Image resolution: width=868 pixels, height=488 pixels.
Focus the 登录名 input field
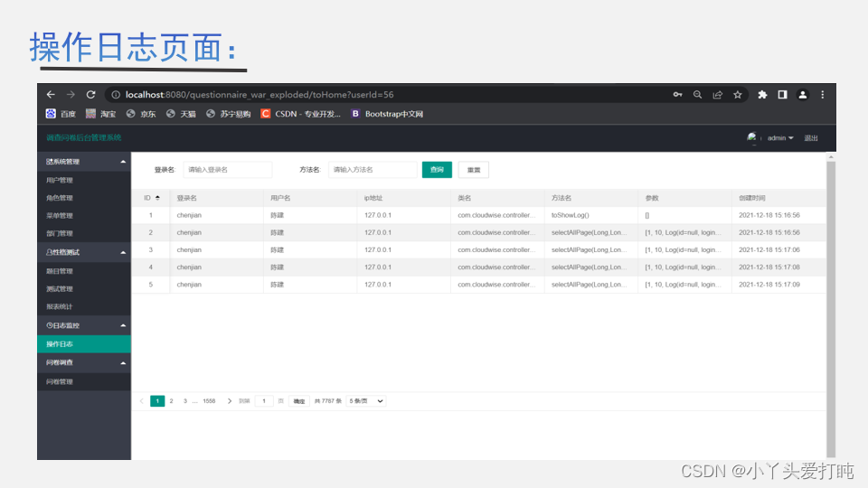[228, 169]
